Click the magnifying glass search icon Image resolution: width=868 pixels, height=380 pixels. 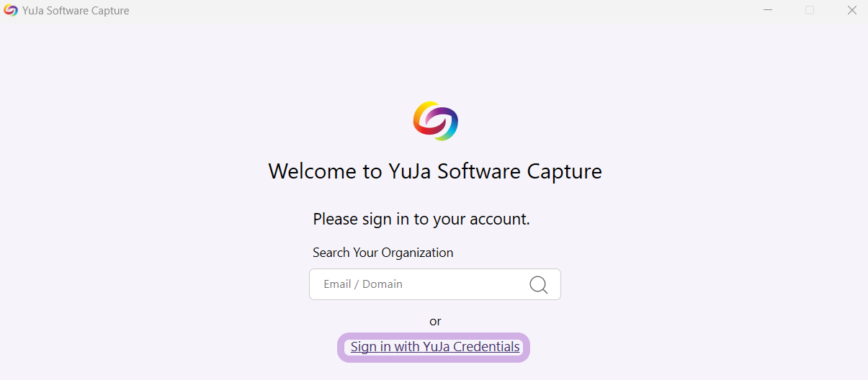pyautogui.click(x=538, y=284)
